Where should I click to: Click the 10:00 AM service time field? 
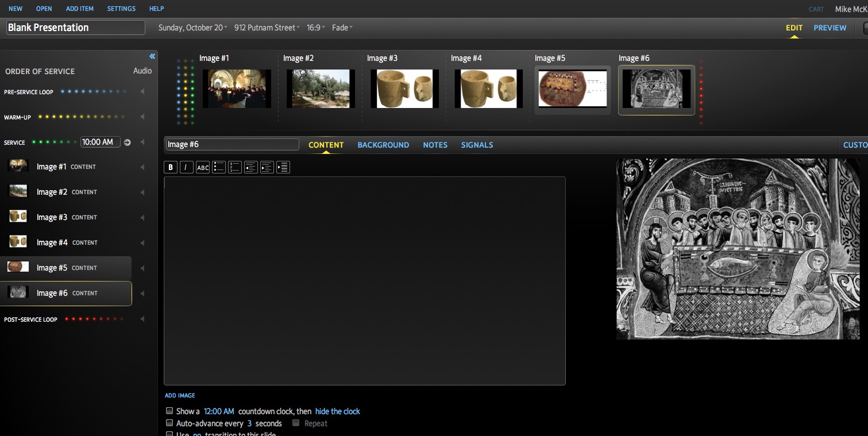(x=101, y=142)
